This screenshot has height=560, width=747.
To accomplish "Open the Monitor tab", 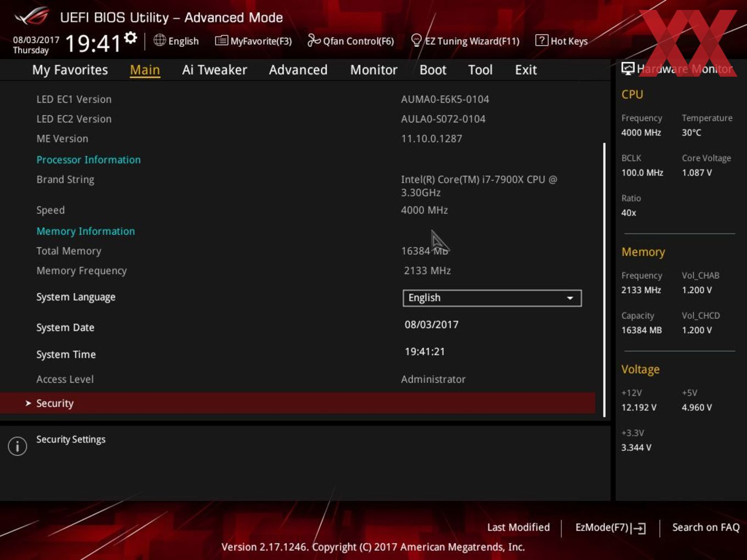I will click(374, 70).
